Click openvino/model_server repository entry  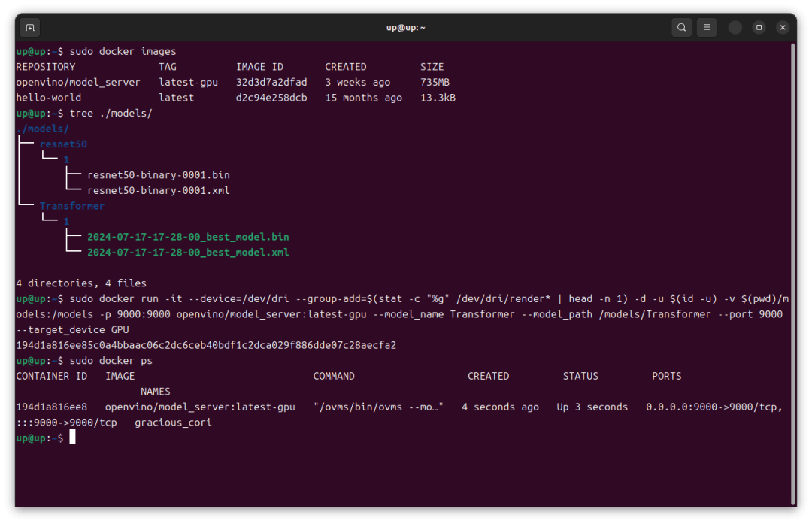click(78, 83)
